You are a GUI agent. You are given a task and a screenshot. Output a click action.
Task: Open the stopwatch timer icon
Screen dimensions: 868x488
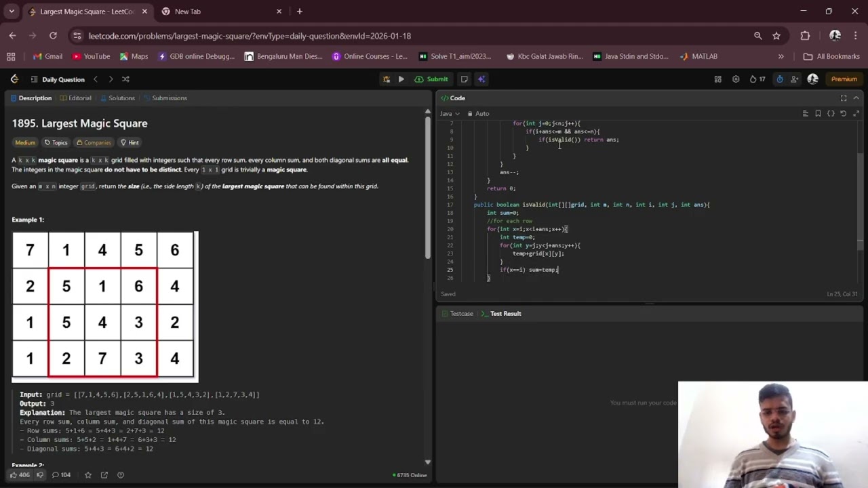[780, 79]
